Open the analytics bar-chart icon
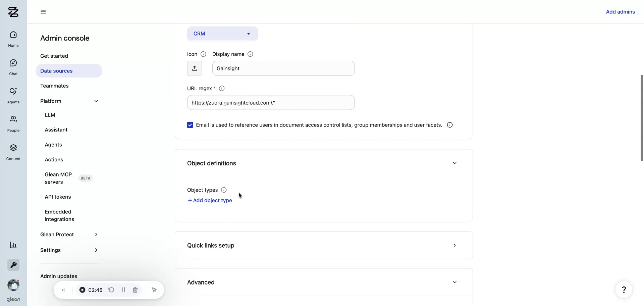 (x=13, y=245)
